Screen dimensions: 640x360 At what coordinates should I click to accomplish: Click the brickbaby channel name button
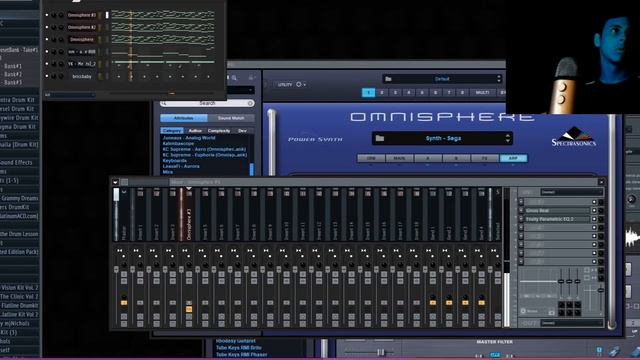[x=82, y=76]
